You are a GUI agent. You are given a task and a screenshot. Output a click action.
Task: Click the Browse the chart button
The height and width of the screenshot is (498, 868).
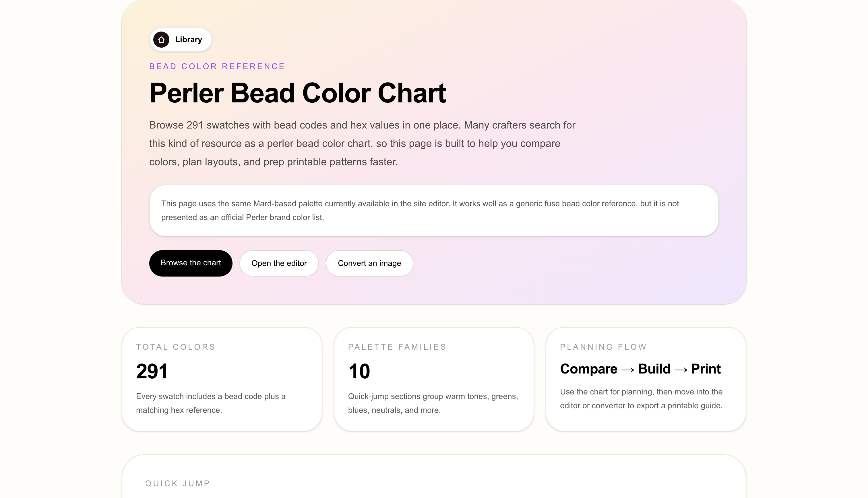tap(191, 263)
